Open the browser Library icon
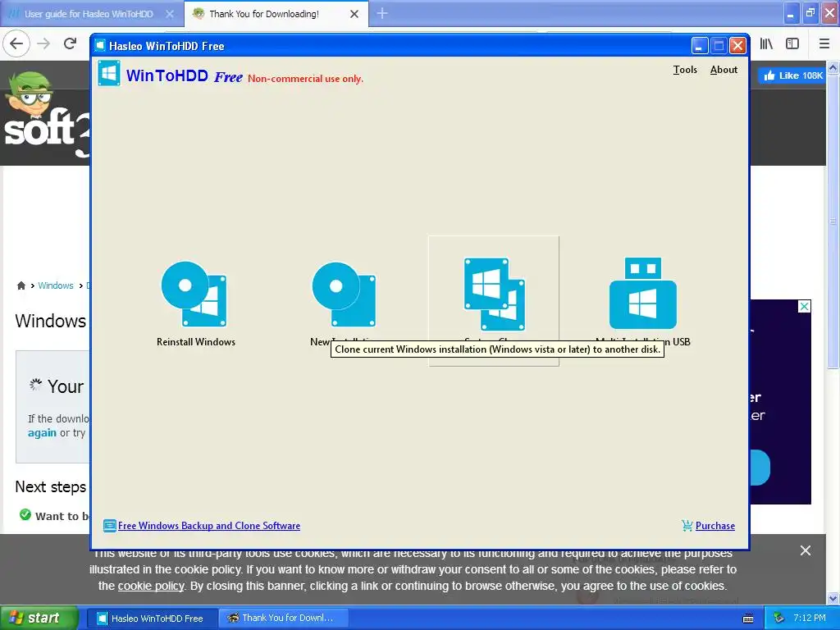The width and height of the screenshot is (840, 630). [x=766, y=44]
